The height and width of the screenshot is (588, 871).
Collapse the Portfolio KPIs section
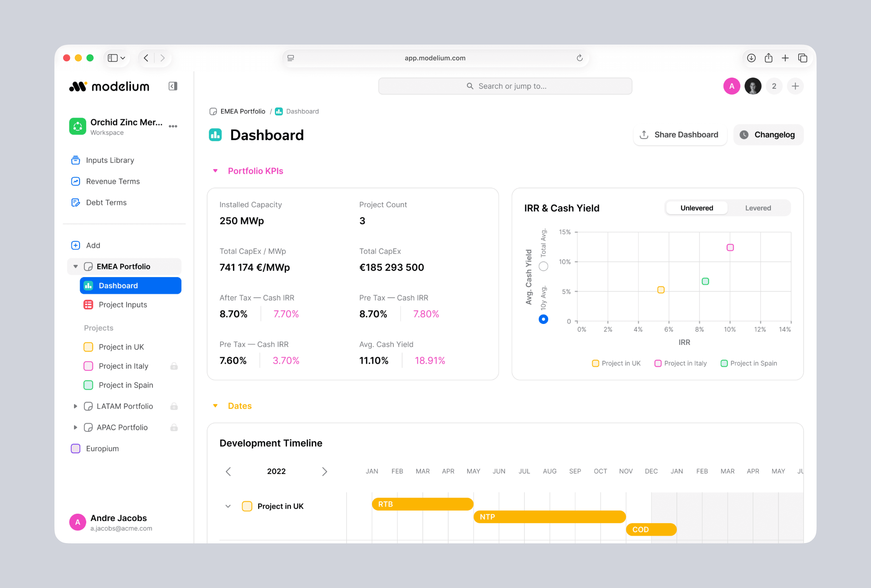pyautogui.click(x=215, y=171)
